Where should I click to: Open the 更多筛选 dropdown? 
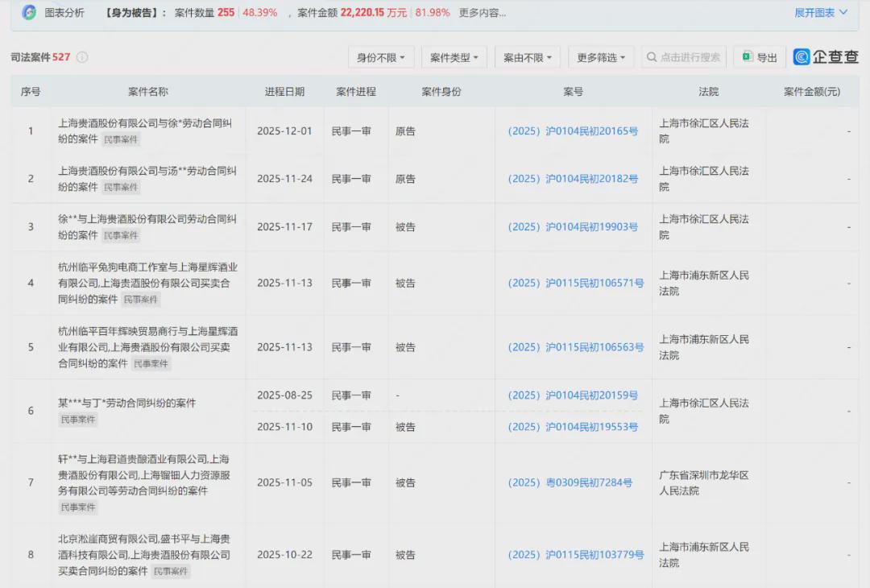click(x=601, y=57)
